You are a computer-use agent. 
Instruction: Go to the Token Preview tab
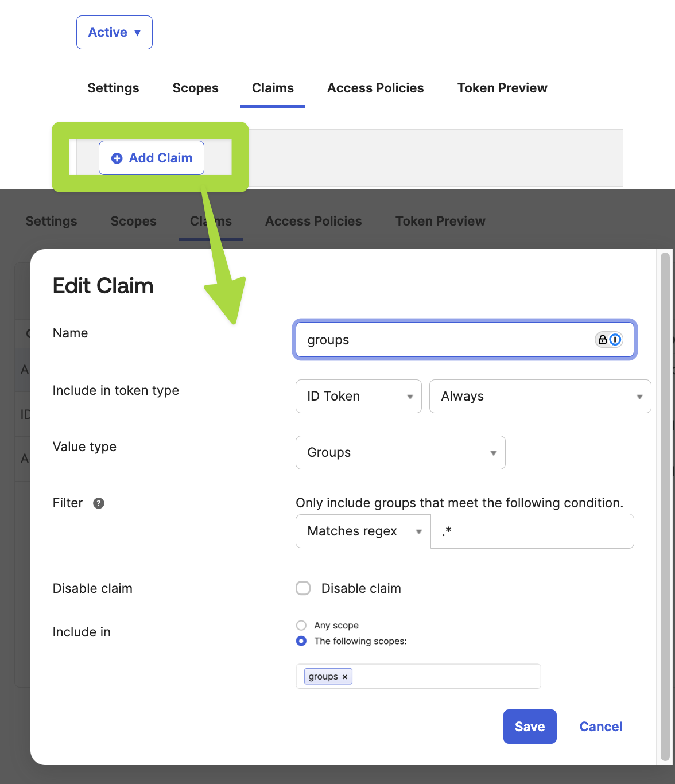502,88
